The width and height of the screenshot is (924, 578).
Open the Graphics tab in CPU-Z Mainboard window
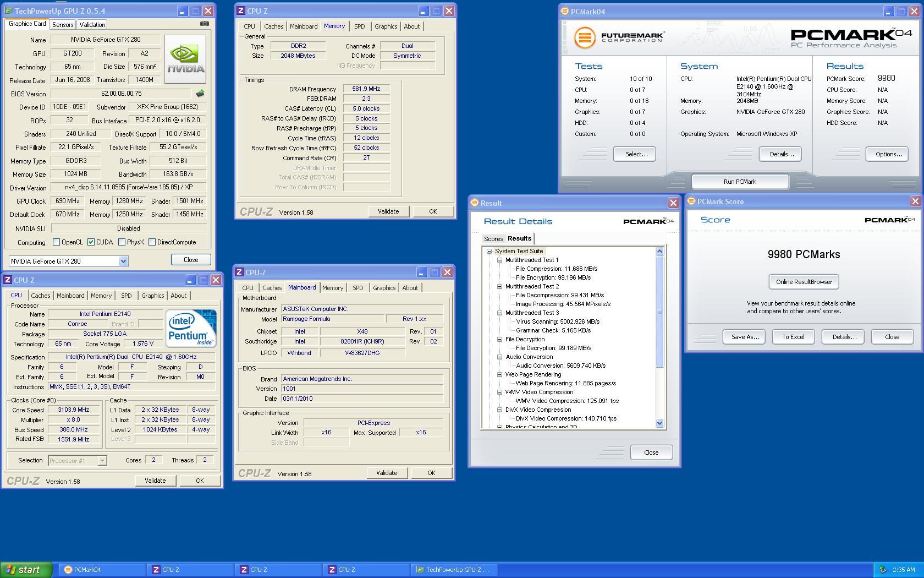coord(384,288)
